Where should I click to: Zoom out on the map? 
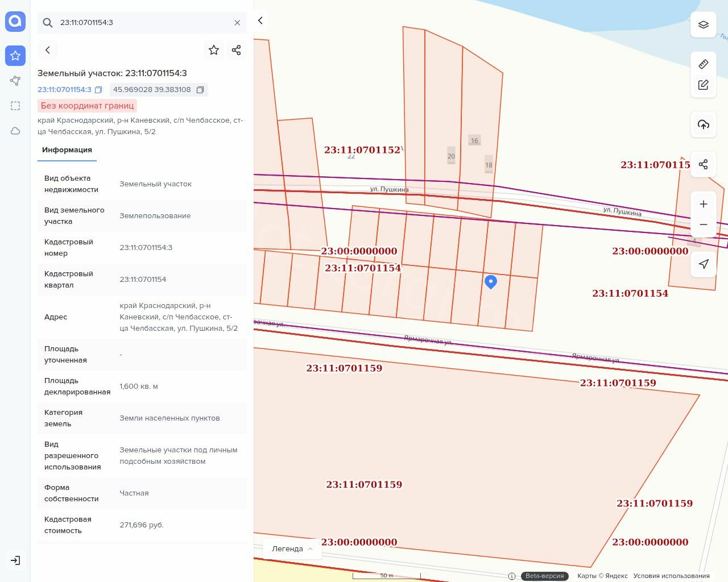point(703,225)
